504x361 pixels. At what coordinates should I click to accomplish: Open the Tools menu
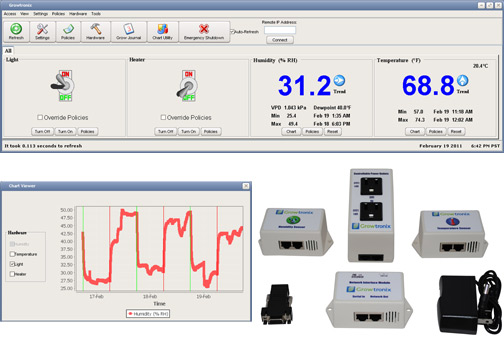tap(96, 14)
